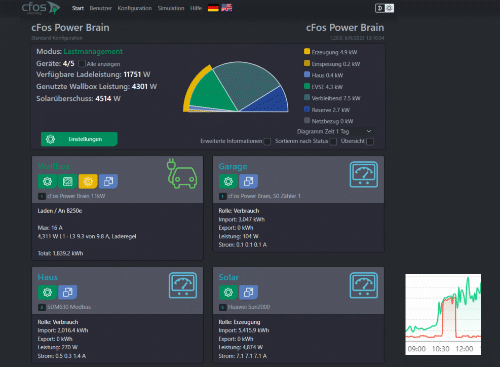This screenshot has width=500, height=367.
Task: Click the Solar device title
Action: tap(229, 277)
